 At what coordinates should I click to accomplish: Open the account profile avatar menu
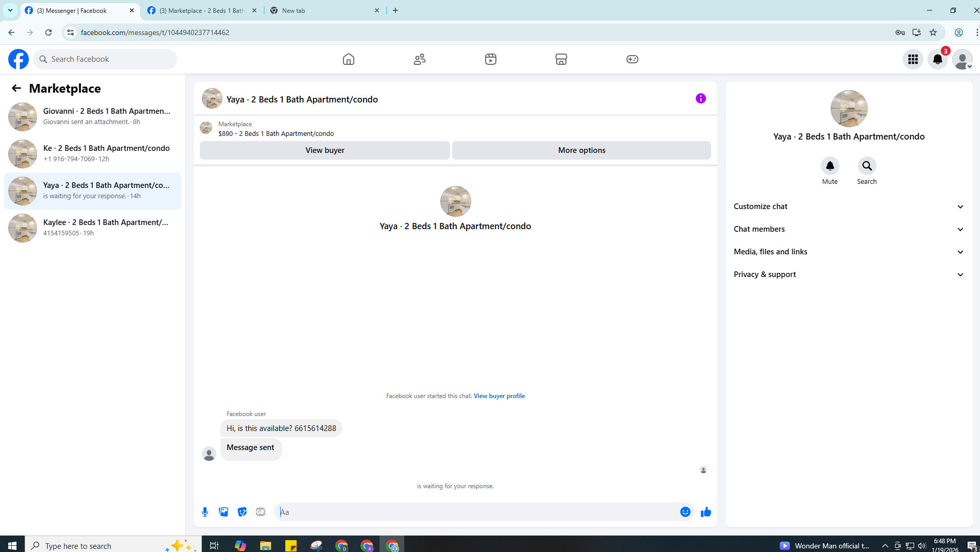pos(962,59)
